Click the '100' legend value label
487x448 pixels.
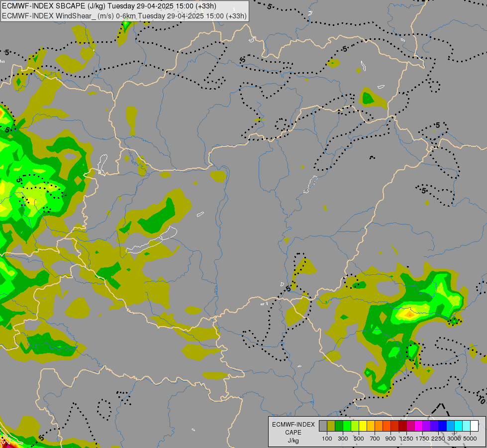pyautogui.click(x=327, y=439)
